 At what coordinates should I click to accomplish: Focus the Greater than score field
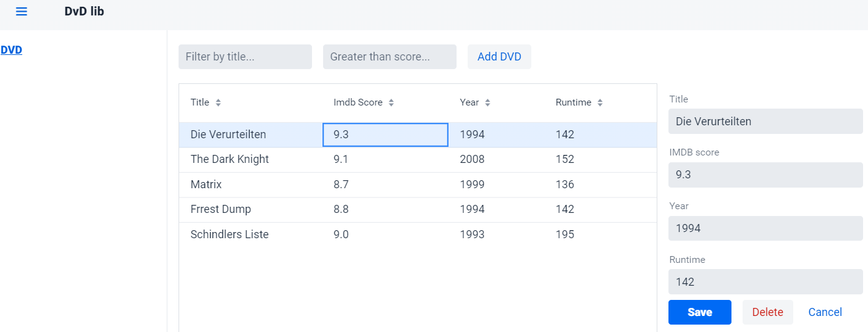click(x=390, y=57)
